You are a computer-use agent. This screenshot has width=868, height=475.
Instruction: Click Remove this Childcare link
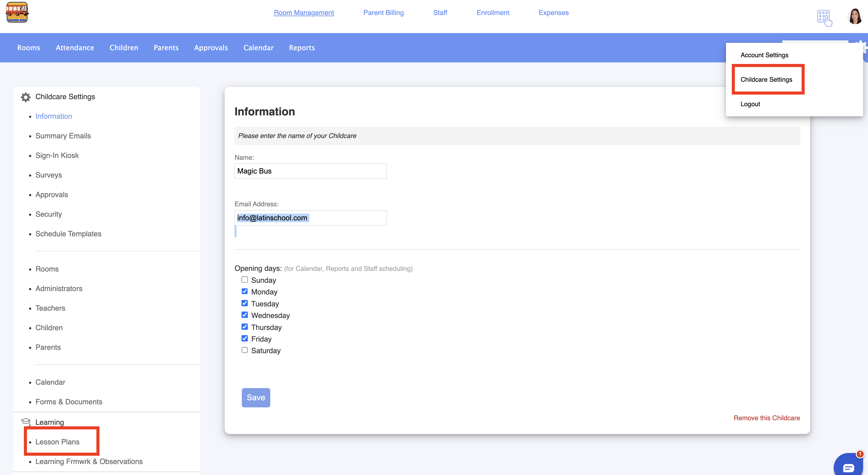(x=767, y=418)
